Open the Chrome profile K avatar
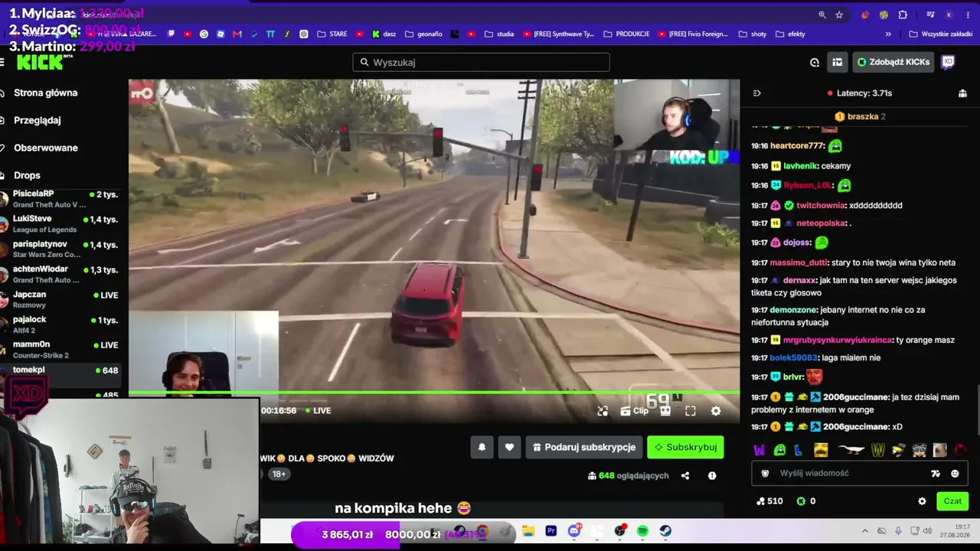The image size is (980, 551). pos(949,15)
